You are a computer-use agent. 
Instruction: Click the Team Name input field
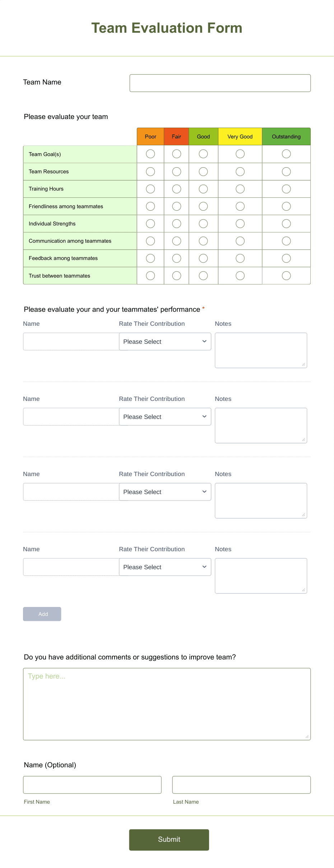pyautogui.click(x=220, y=83)
